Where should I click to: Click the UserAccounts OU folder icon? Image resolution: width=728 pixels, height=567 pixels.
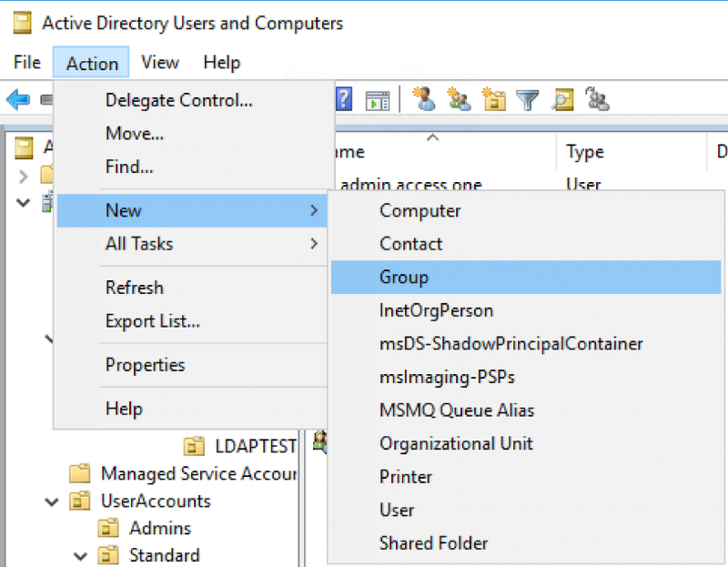[x=79, y=501]
